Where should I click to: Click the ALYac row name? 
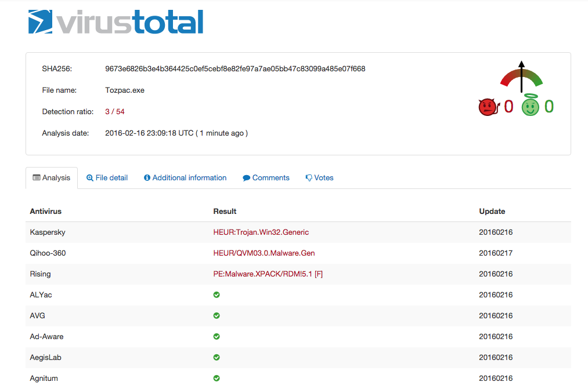click(41, 295)
